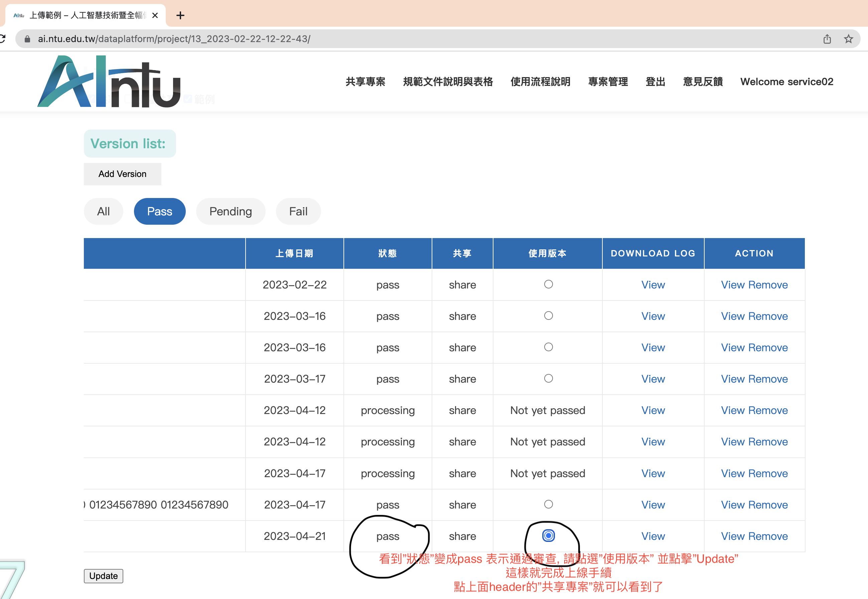Open a new browser tab
This screenshot has width=868, height=599.
click(x=180, y=15)
